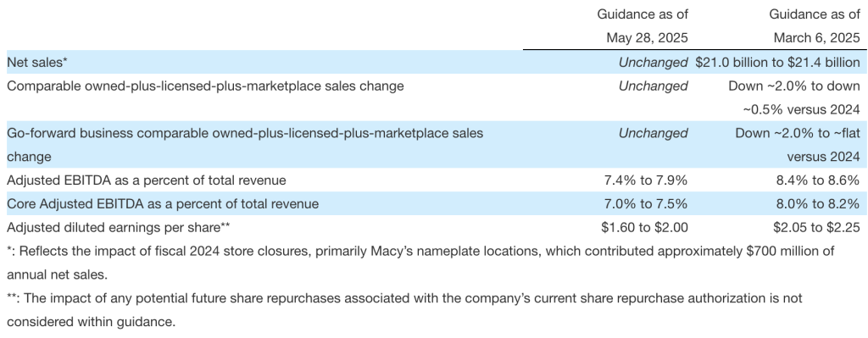Click the 'Guidance as of May 28, 2025' column header
The width and height of the screenshot is (868, 338).
pyautogui.click(x=643, y=25)
